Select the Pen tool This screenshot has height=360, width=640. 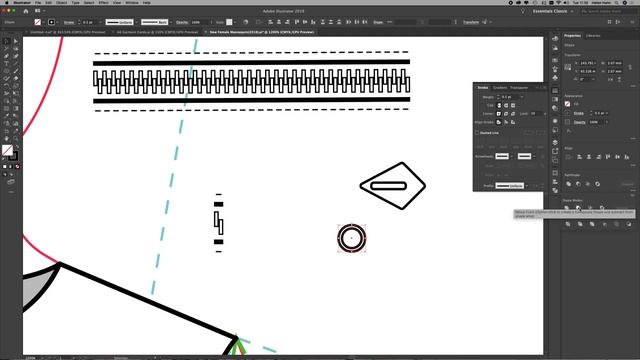tap(7, 56)
